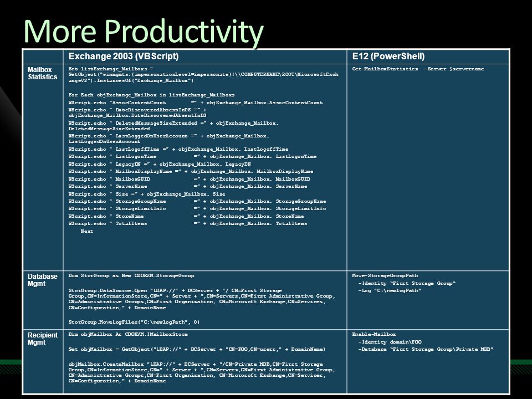Screen dimensions: 532x399
Task: Click the 'StorGroup.DataSource.Open' statement
Action: 202,299
